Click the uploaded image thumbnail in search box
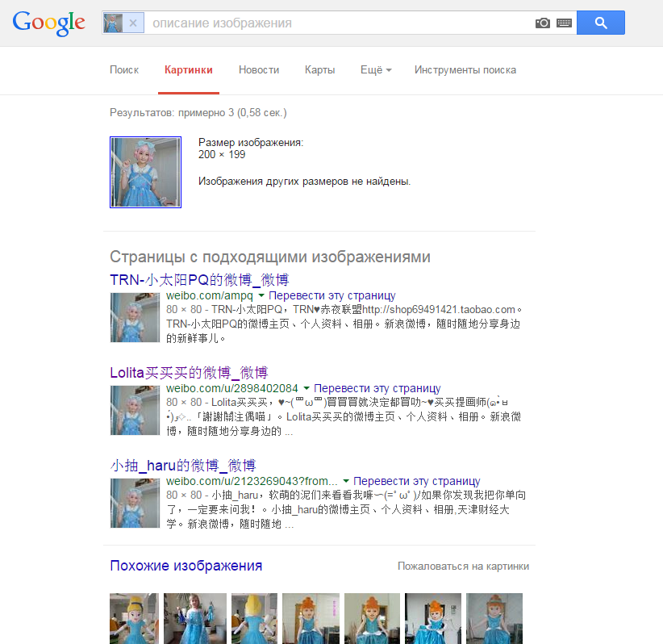Viewport: 663px width, 644px height. 113,23
